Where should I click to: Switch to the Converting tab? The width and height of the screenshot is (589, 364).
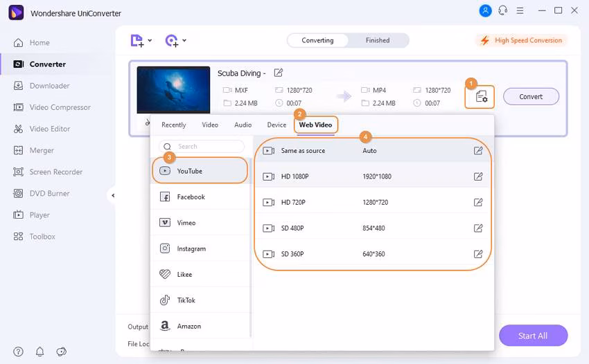point(317,41)
